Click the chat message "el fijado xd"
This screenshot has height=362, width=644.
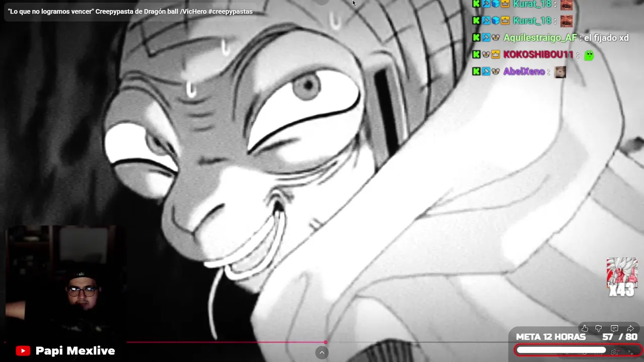pyautogui.click(x=606, y=38)
